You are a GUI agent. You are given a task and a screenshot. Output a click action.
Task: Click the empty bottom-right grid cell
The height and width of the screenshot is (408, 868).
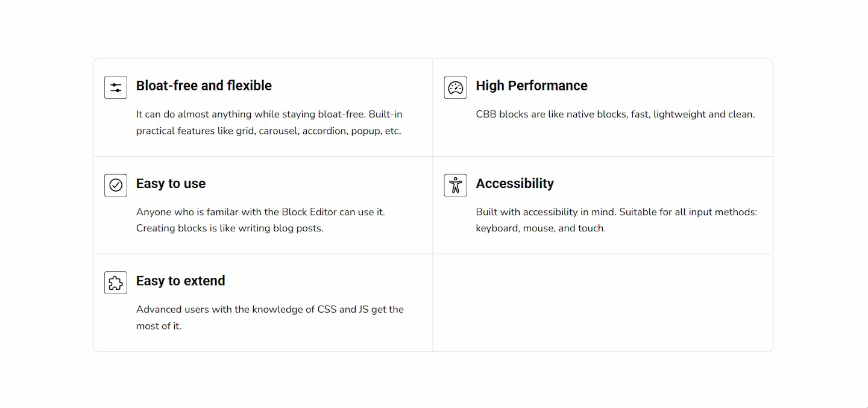[x=602, y=303]
